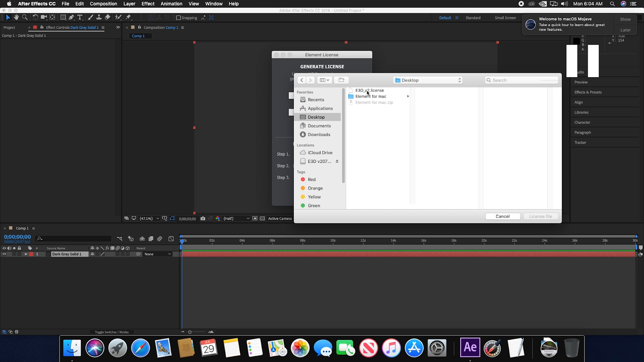
Task: Click the Search field in file dialog
Action: click(x=522, y=80)
